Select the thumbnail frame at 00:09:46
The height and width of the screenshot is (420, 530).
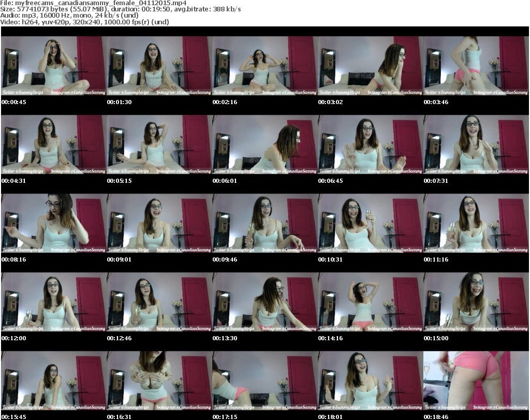click(265, 223)
